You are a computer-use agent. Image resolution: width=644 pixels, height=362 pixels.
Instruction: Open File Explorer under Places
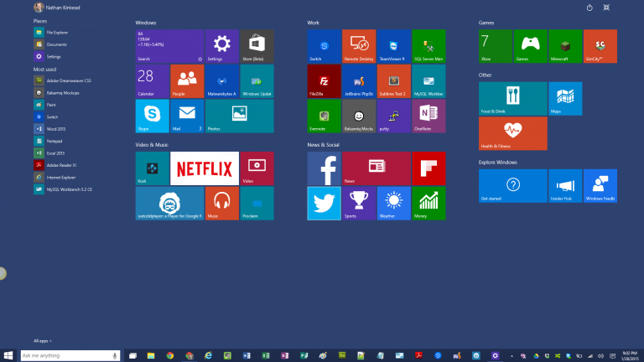click(x=51, y=33)
